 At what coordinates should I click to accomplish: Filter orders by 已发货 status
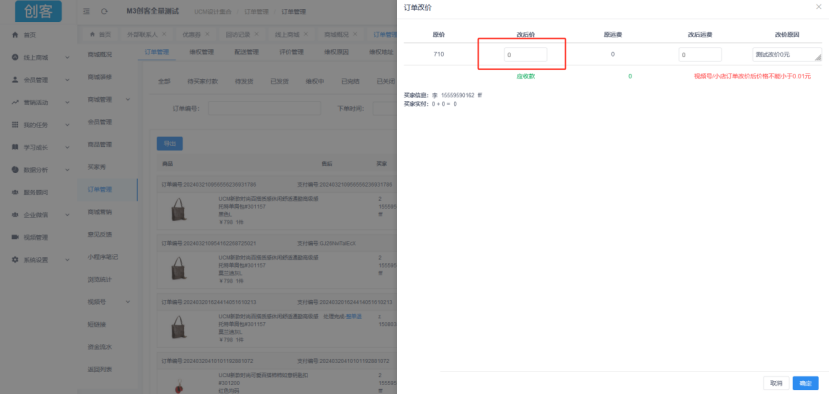pos(279,81)
